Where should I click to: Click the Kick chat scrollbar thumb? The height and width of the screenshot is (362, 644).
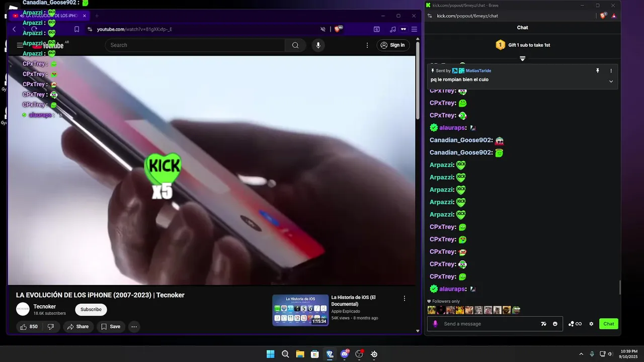click(620, 288)
